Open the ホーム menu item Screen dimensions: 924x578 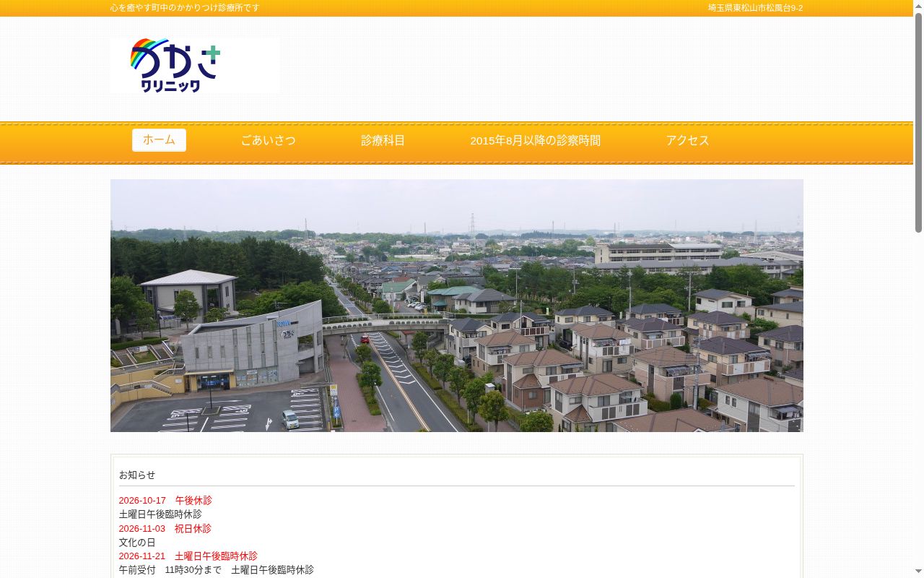point(159,140)
